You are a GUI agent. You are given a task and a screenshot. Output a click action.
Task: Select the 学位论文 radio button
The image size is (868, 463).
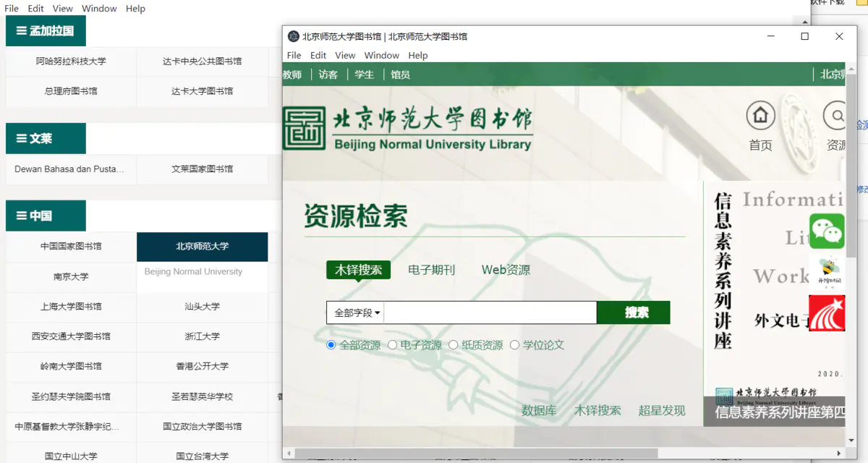click(x=515, y=345)
